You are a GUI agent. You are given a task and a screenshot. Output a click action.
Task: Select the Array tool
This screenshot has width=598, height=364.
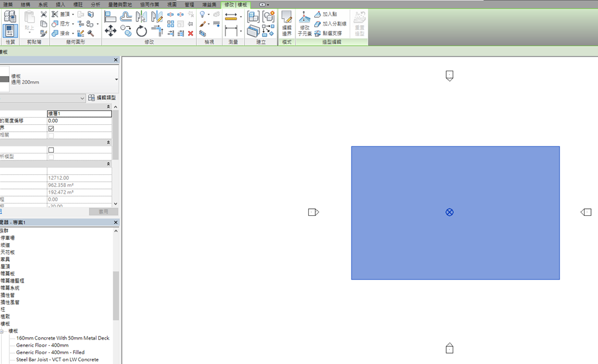coord(171,23)
